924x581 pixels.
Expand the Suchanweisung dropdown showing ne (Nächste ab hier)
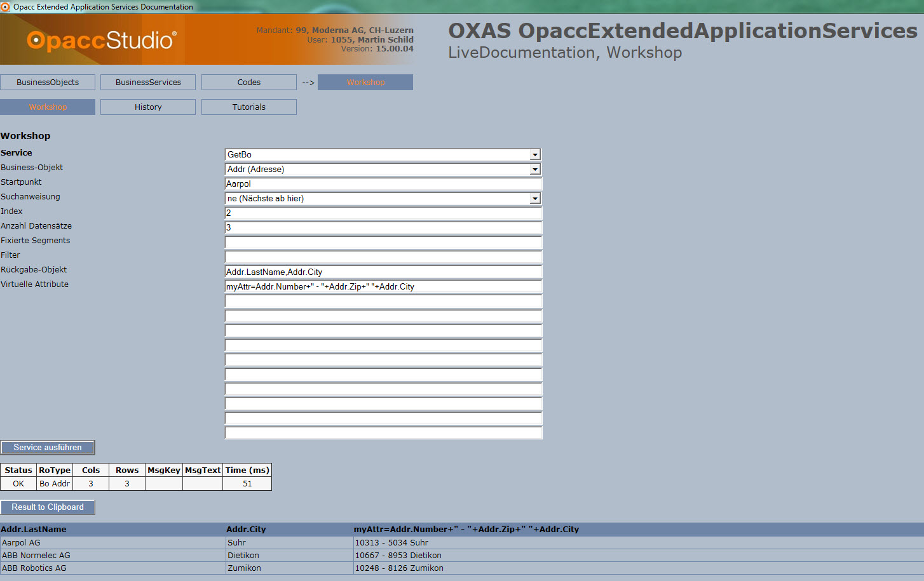tap(535, 199)
